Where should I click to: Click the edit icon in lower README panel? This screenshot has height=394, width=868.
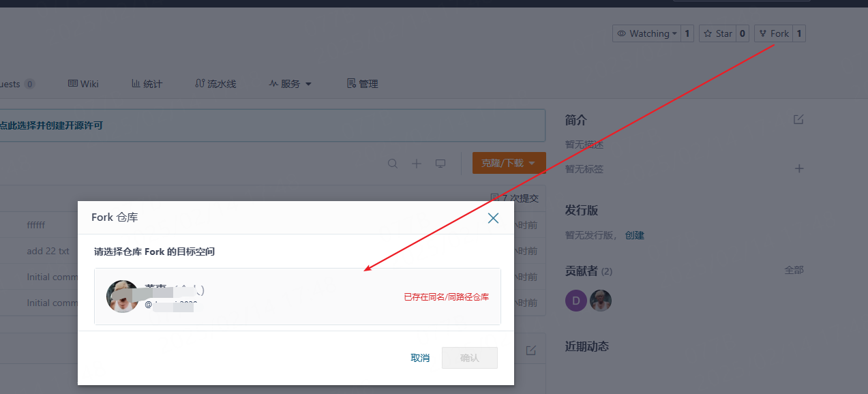pos(531,350)
